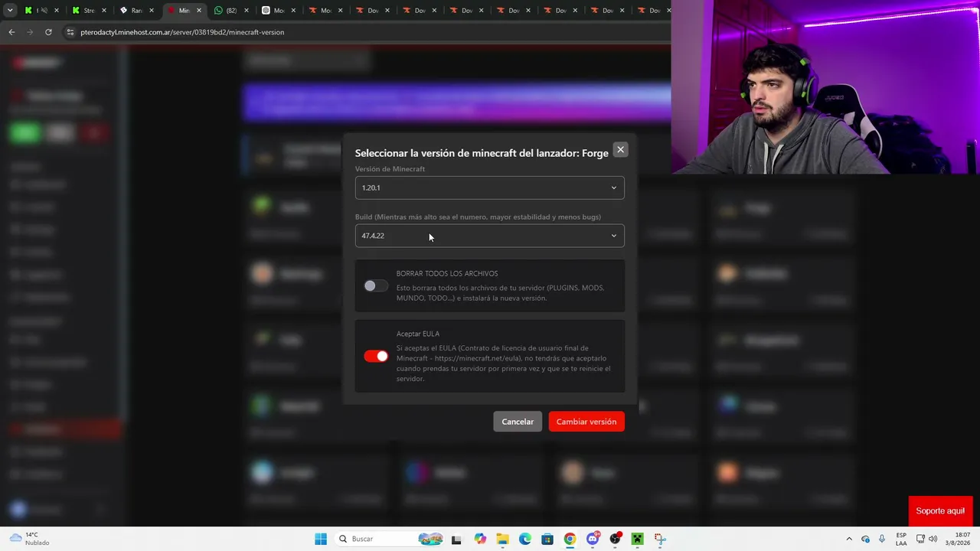Open Google Chrome from the taskbar
The height and width of the screenshot is (551, 980).
tap(570, 539)
